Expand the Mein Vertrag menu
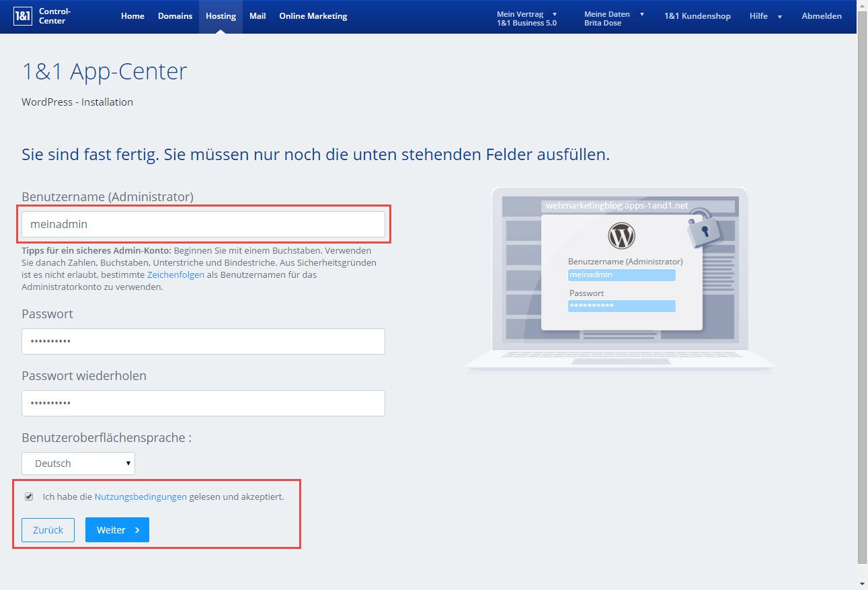Image resolution: width=868 pixels, height=590 pixels. [x=526, y=18]
